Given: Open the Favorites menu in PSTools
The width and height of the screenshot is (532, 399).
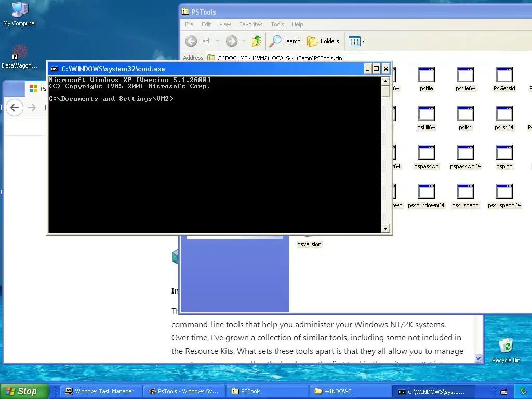Looking at the screenshot, I should (x=251, y=24).
